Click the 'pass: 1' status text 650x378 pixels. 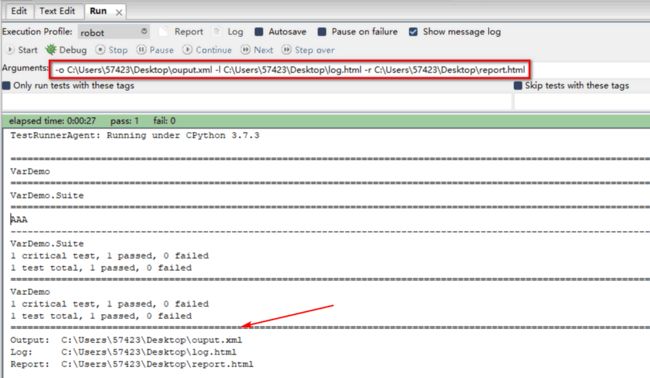pos(124,121)
